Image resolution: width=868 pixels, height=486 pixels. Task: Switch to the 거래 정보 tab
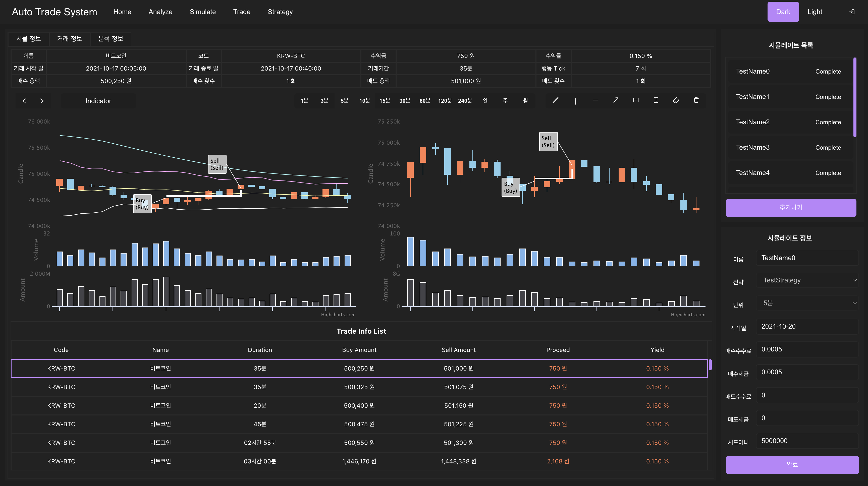coord(69,39)
